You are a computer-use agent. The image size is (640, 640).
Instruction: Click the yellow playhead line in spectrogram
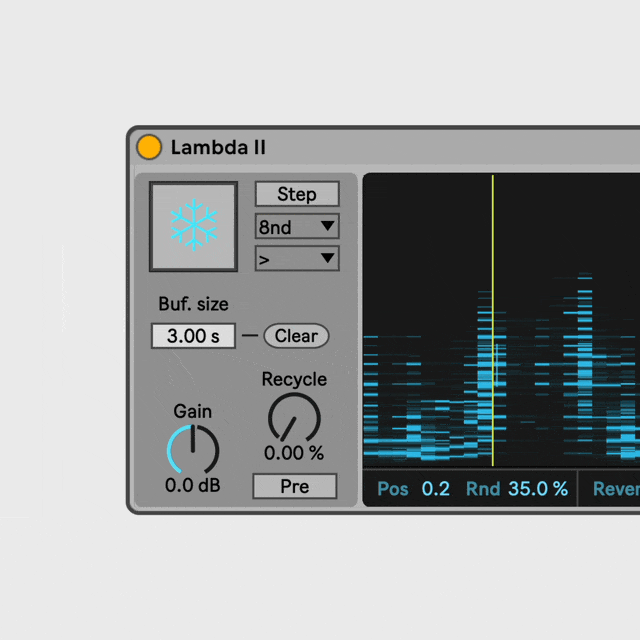click(493, 320)
